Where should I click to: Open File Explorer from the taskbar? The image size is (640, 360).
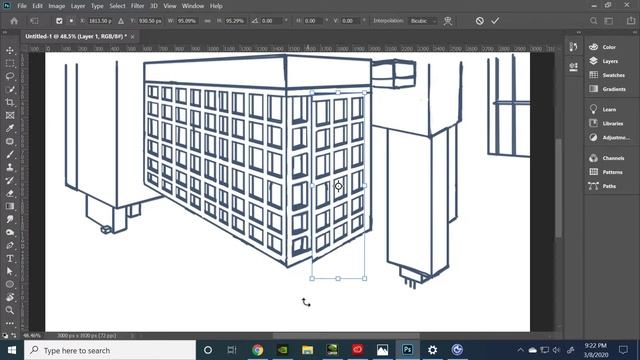click(x=307, y=350)
